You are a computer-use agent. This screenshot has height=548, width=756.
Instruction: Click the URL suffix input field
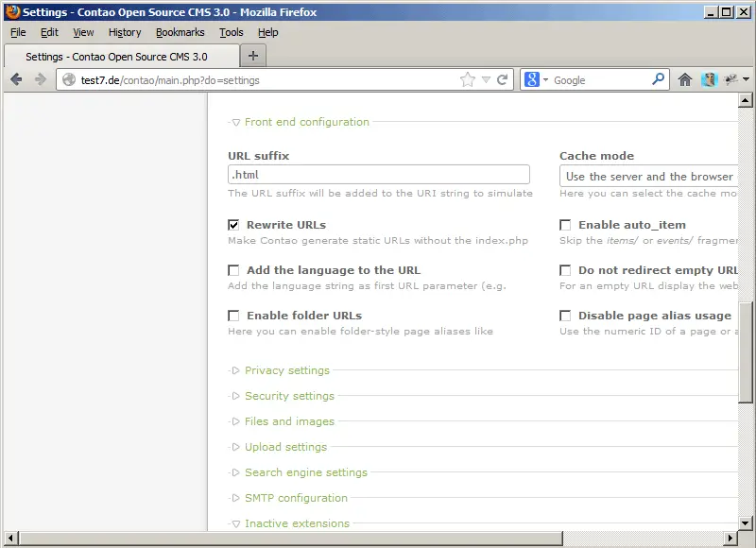(379, 175)
